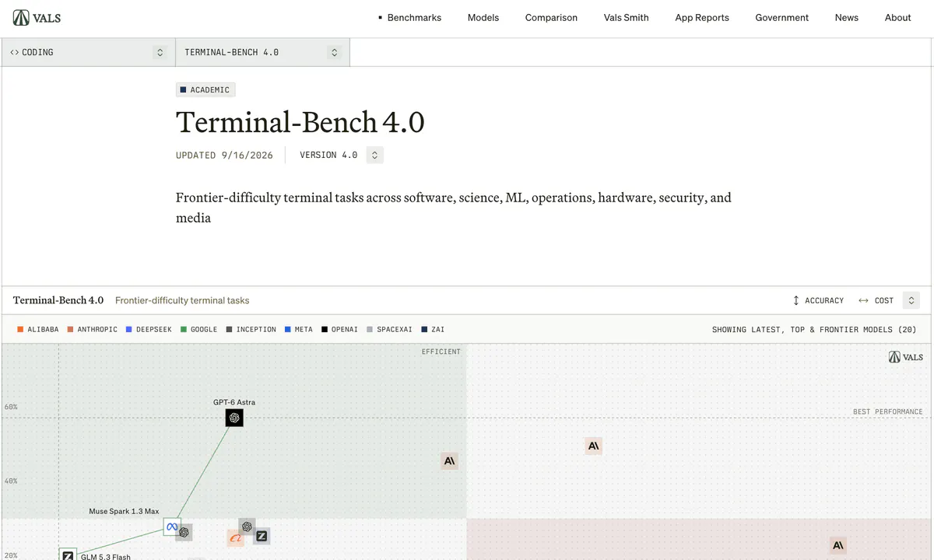The width and height of the screenshot is (934, 560).
Task: Open the axis options dropdown next to COST
Action: (x=911, y=300)
